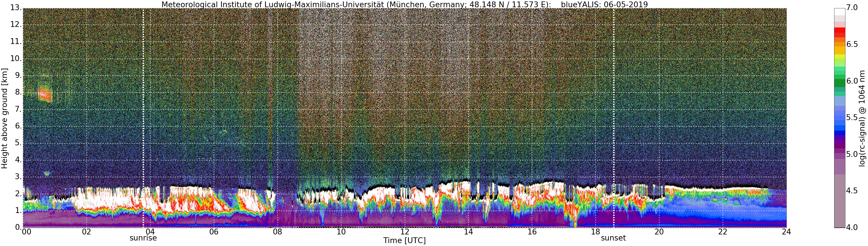
Task: Click the dotted sunset line in the plot
Action: pos(613,118)
